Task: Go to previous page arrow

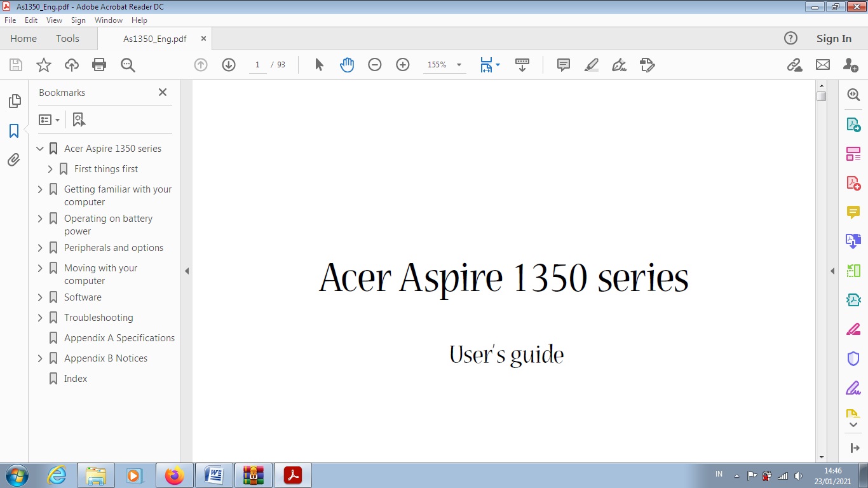Action: click(x=201, y=65)
